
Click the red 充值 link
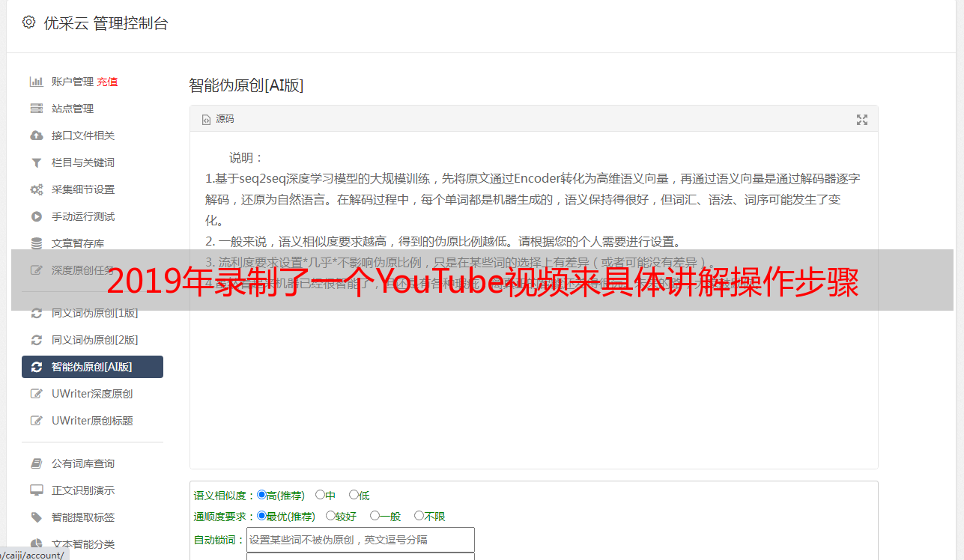pyautogui.click(x=107, y=82)
